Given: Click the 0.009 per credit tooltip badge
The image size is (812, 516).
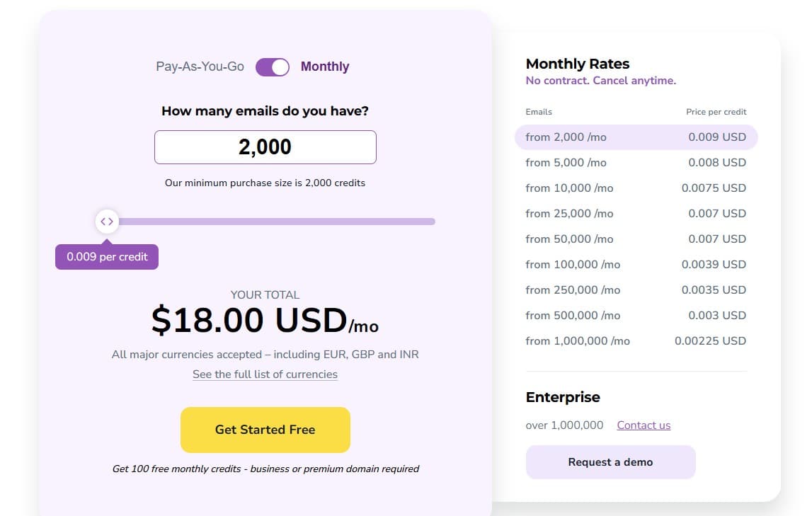Looking at the screenshot, I should [x=106, y=256].
